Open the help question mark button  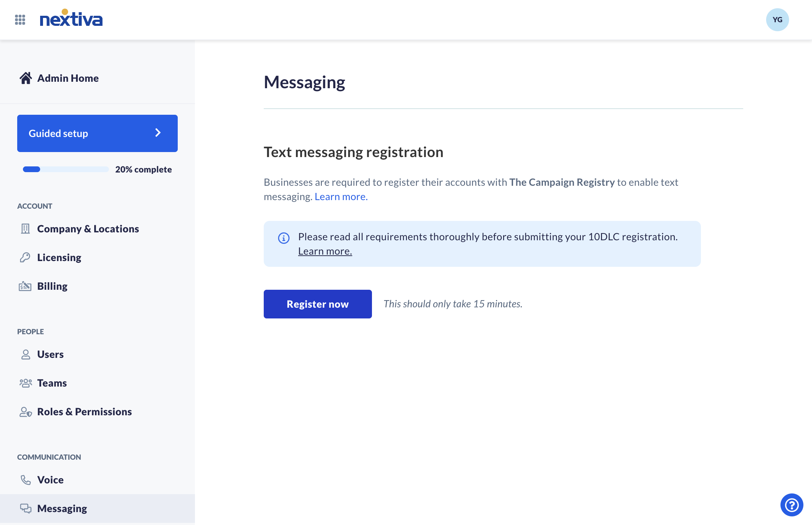pos(792,505)
